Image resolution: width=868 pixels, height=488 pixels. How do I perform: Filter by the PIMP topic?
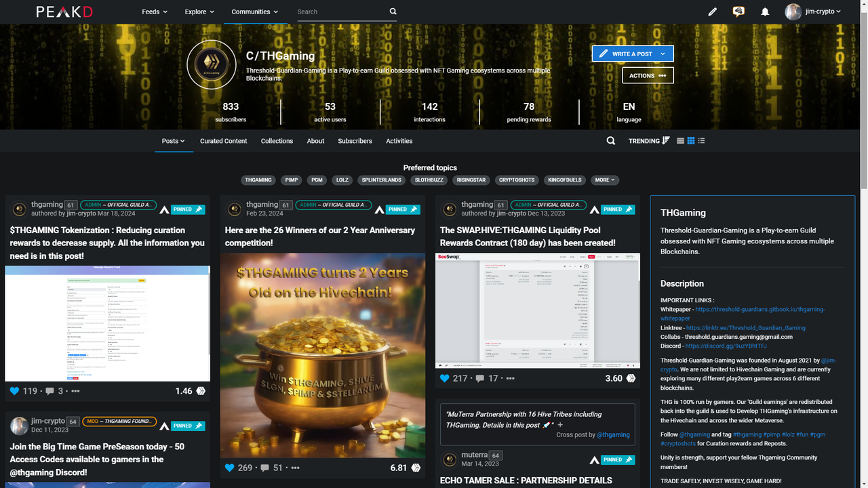tap(292, 180)
